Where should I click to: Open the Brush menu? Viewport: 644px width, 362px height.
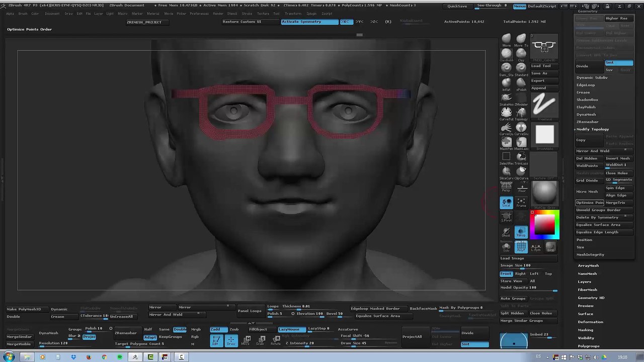tap(23, 14)
